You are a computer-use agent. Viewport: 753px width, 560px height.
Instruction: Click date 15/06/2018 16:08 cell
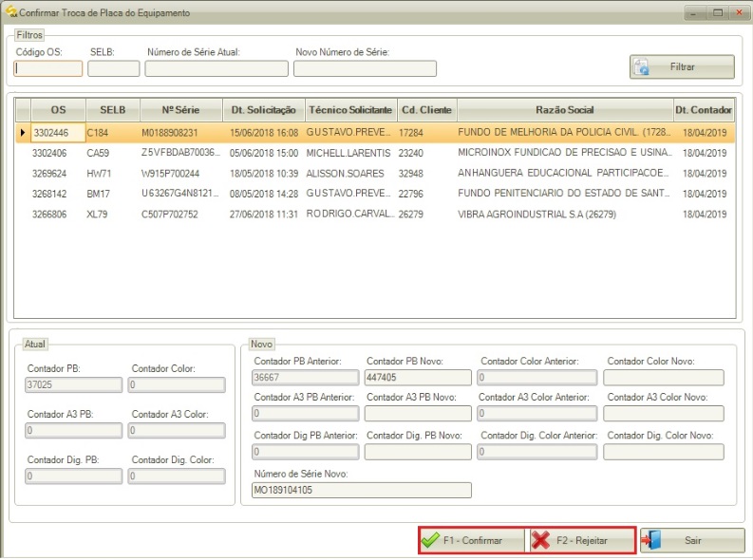264,133
